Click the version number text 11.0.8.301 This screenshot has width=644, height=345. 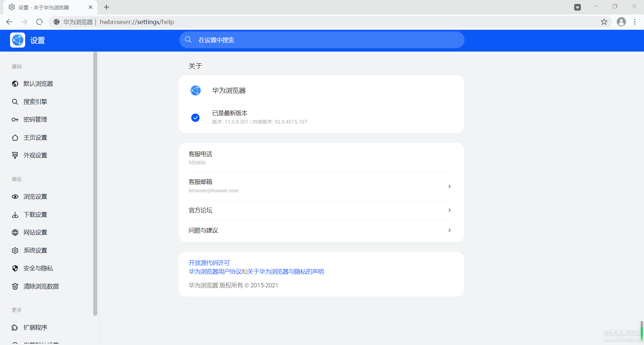[x=236, y=122]
